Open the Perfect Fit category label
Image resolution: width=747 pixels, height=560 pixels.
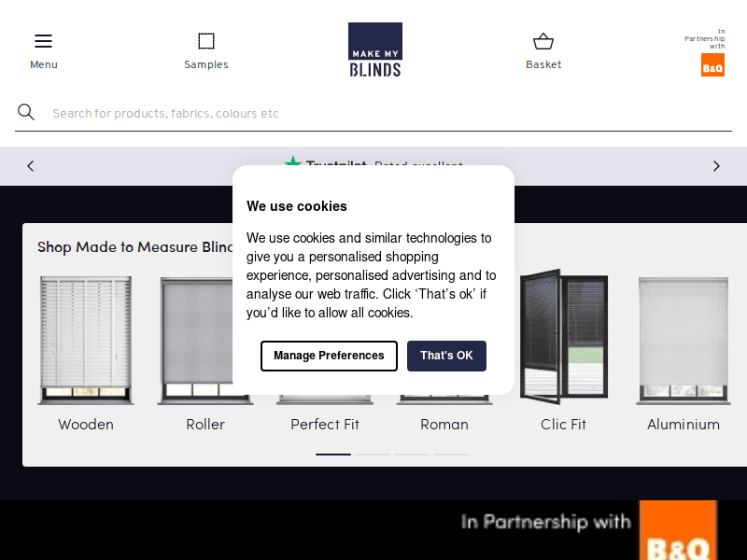click(x=325, y=425)
